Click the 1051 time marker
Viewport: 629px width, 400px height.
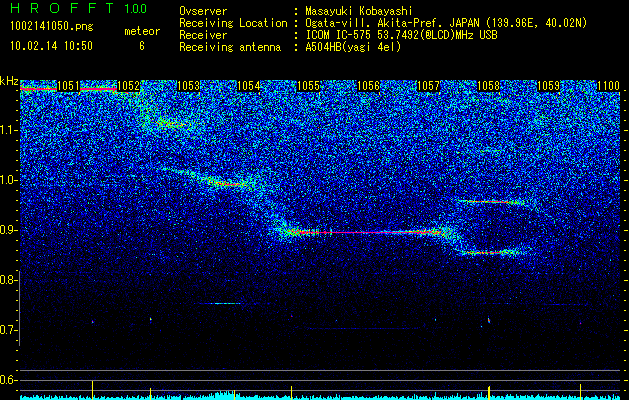[x=68, y=86]
